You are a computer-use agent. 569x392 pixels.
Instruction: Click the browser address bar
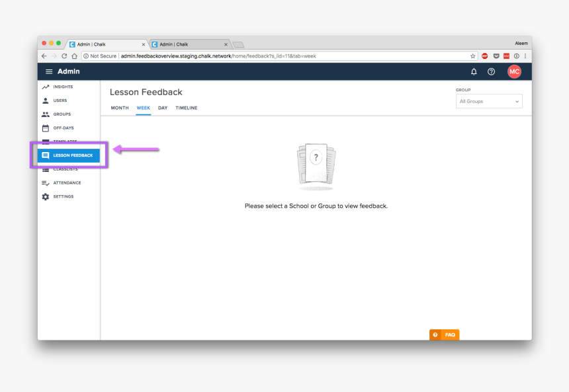(278, 56)
